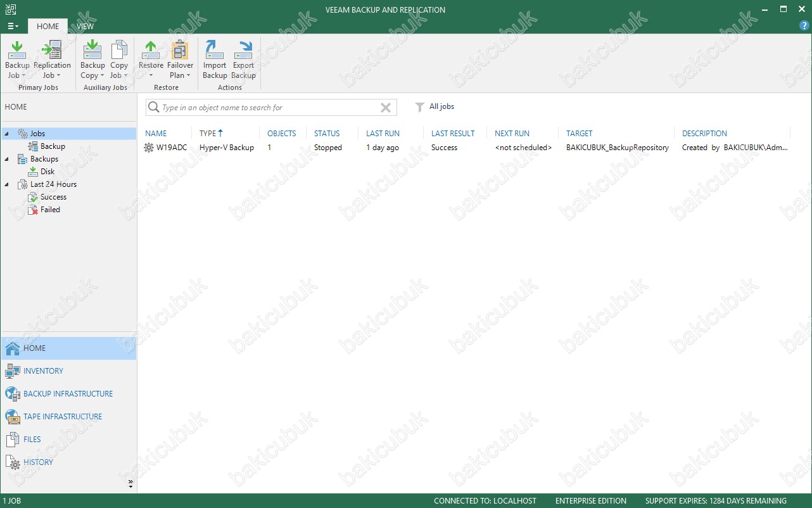Sort by the LAST RUN column header
This screenshot has height=508, width=812.
(x=383, y=134)
